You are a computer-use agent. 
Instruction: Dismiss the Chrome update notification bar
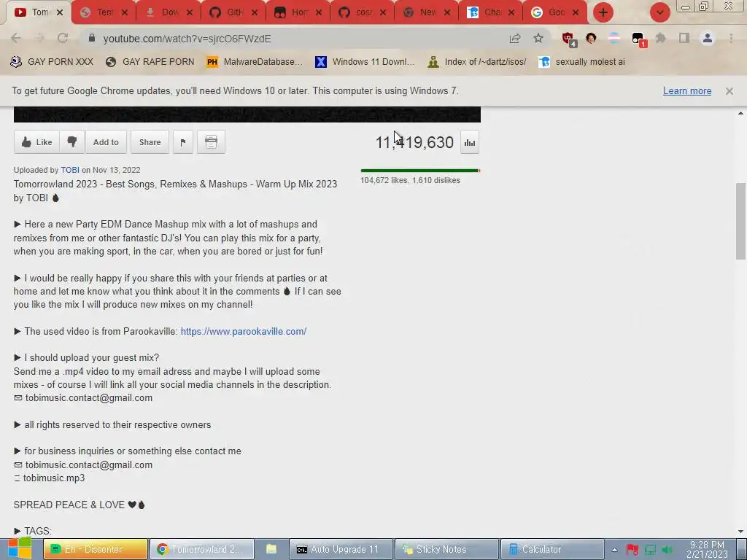[729, 91]
